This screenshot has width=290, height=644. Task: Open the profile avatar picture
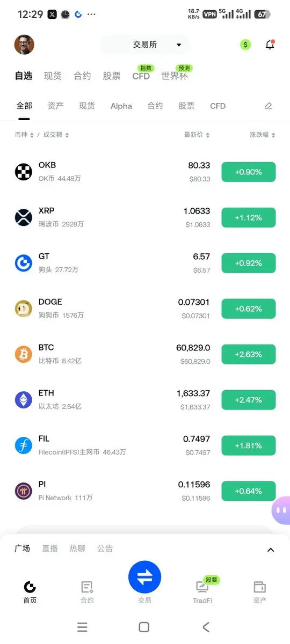[x=24, y=45]
